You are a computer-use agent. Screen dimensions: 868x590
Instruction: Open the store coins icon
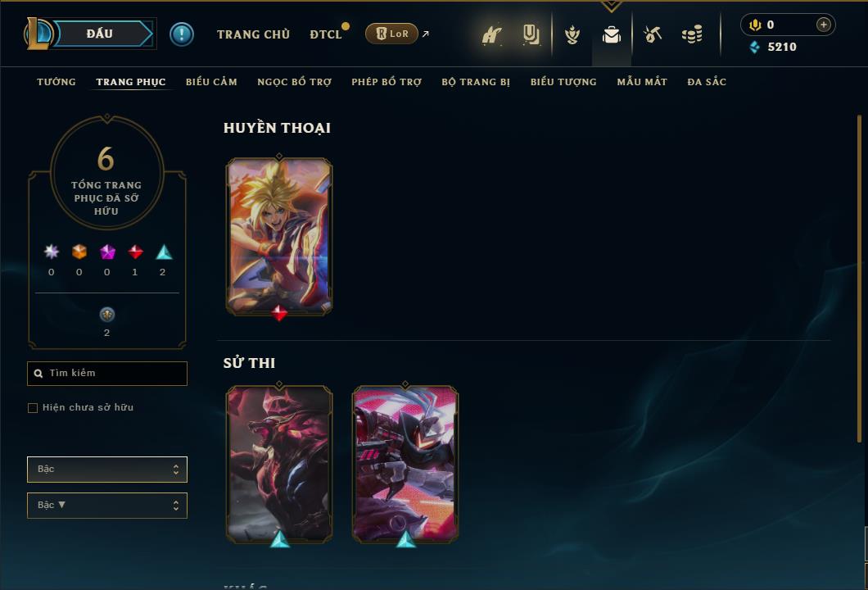click(x=692, y=35)
